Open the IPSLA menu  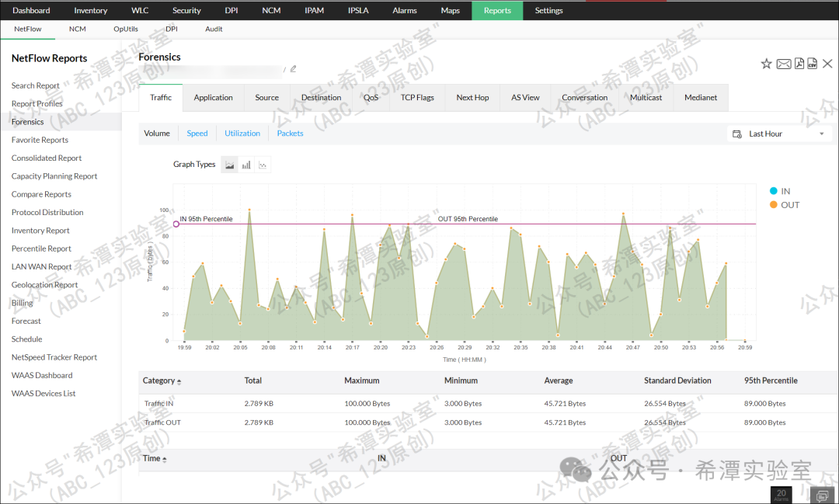tap(358, 10)
